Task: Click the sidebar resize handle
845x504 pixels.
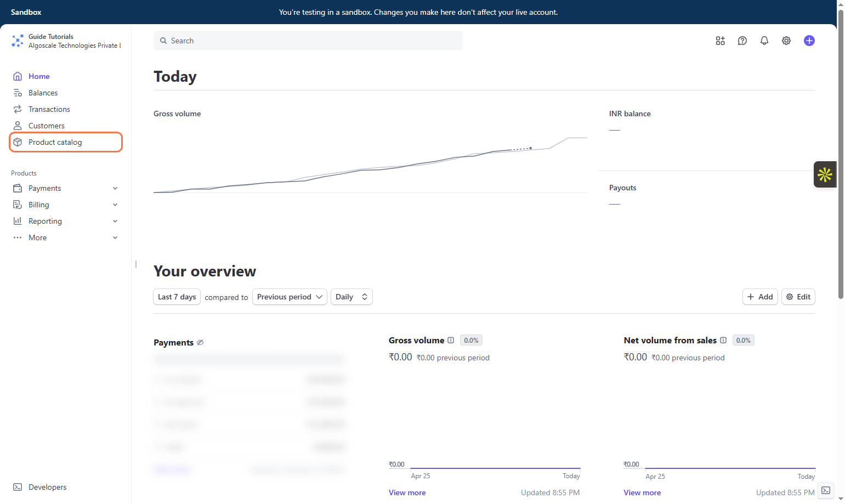Action: [x=135, y=264]
